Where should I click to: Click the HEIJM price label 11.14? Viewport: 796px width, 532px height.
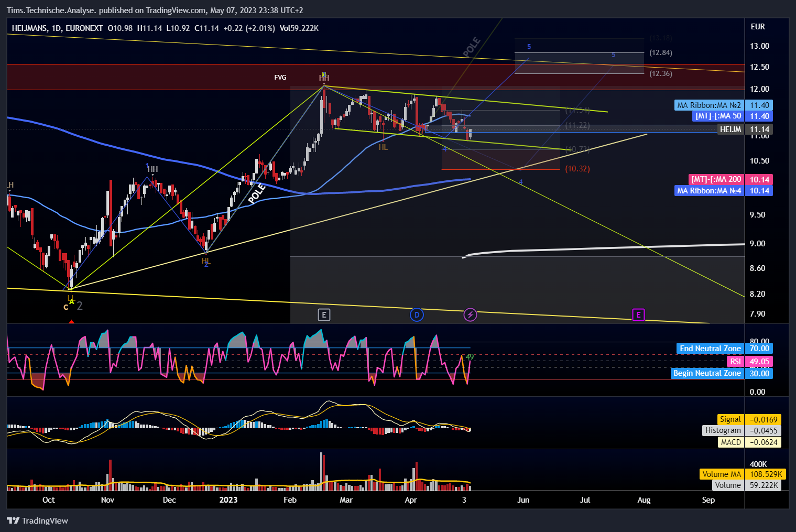[x=745, y=129]
